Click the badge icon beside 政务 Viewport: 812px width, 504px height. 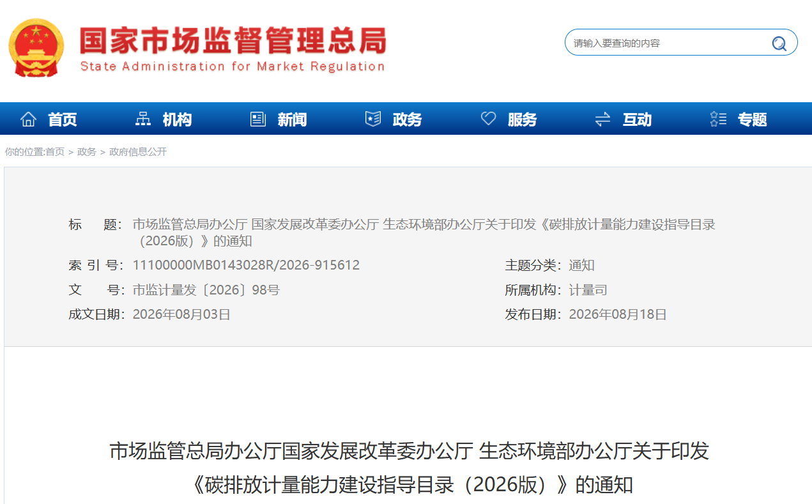click(373, 119)
